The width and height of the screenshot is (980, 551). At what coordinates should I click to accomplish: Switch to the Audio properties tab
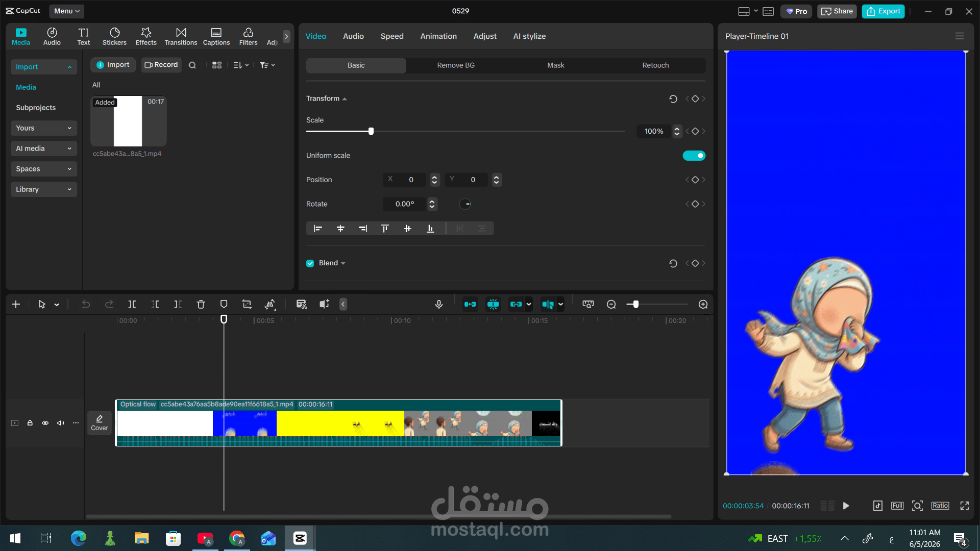pos(353,36)
